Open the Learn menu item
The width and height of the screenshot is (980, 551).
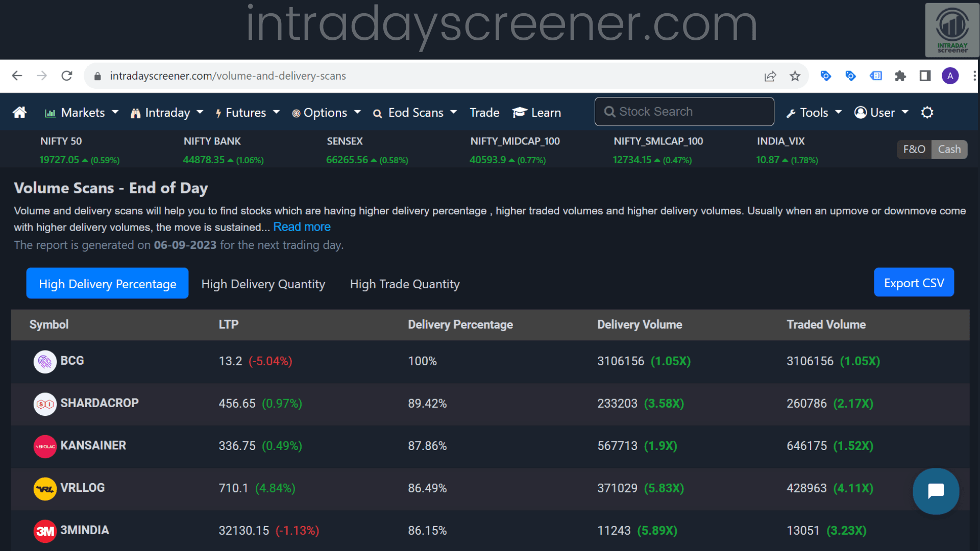pos(536,113)
